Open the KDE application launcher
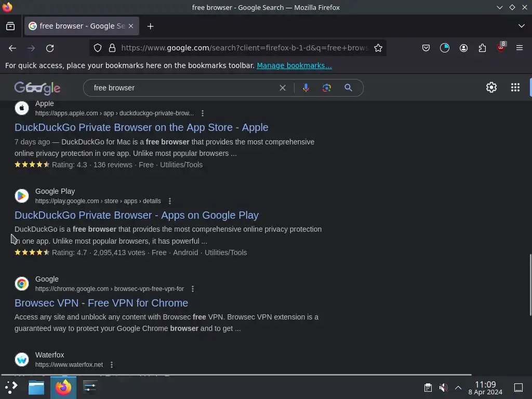 point(11,388)
